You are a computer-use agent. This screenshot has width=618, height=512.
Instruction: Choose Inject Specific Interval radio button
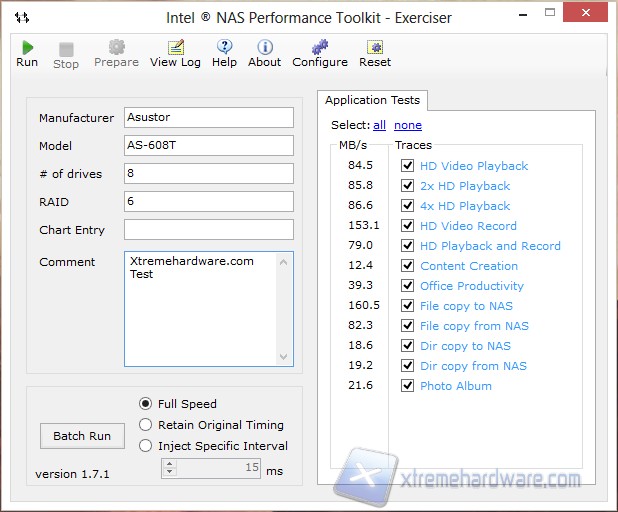(147, 446)
